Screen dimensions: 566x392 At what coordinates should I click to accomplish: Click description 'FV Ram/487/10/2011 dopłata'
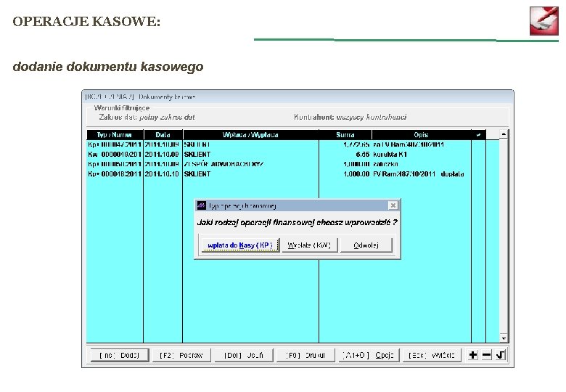[x=419, y=173]
